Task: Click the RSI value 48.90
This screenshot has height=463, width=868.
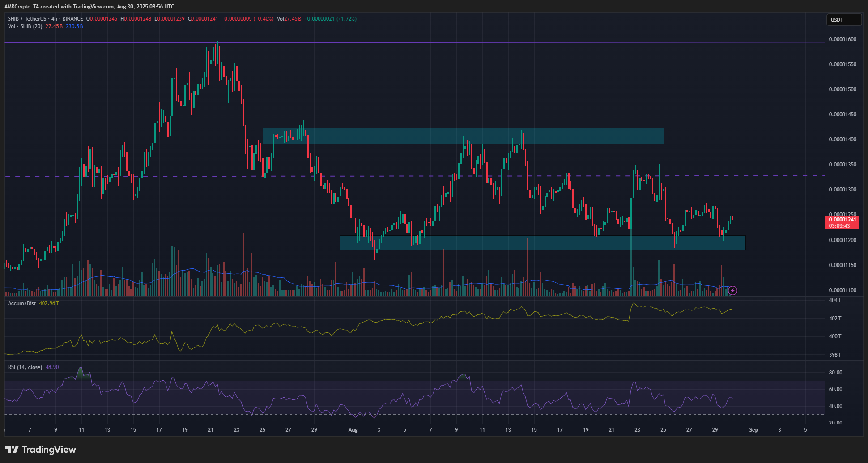Action: (52, 367)
